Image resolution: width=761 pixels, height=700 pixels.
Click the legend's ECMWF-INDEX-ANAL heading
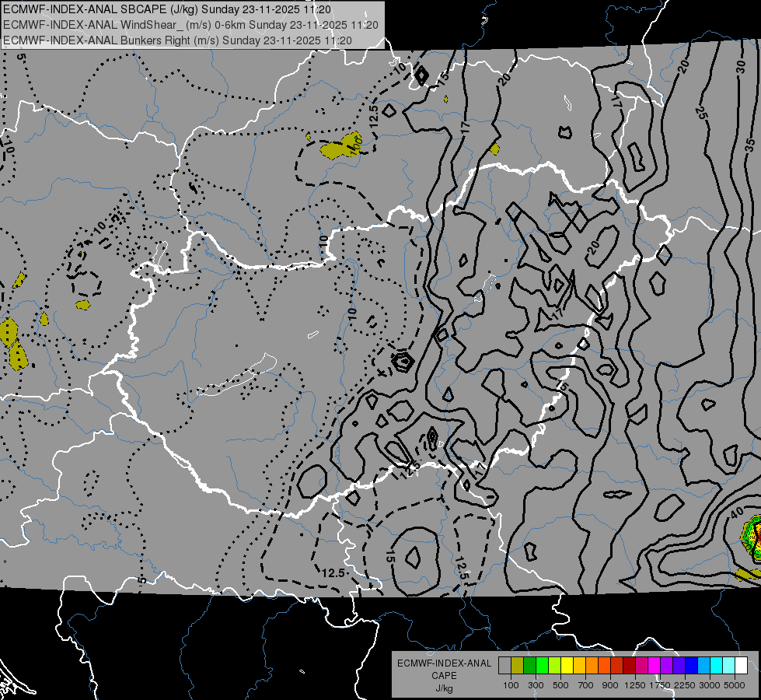click(x=444, y=663)
